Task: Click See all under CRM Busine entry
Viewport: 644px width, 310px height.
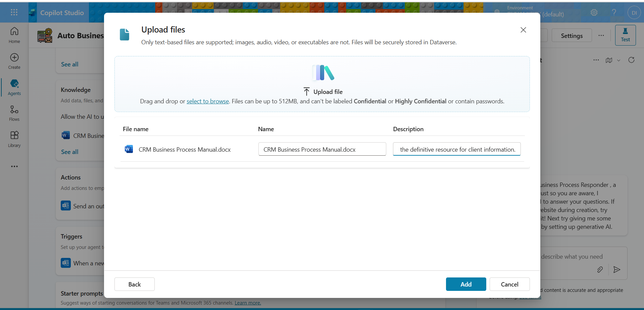Action: coord(70,152)
